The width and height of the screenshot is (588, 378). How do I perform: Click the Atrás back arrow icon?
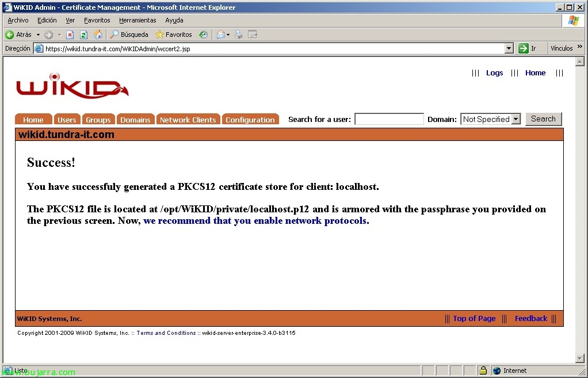point(10,35)
